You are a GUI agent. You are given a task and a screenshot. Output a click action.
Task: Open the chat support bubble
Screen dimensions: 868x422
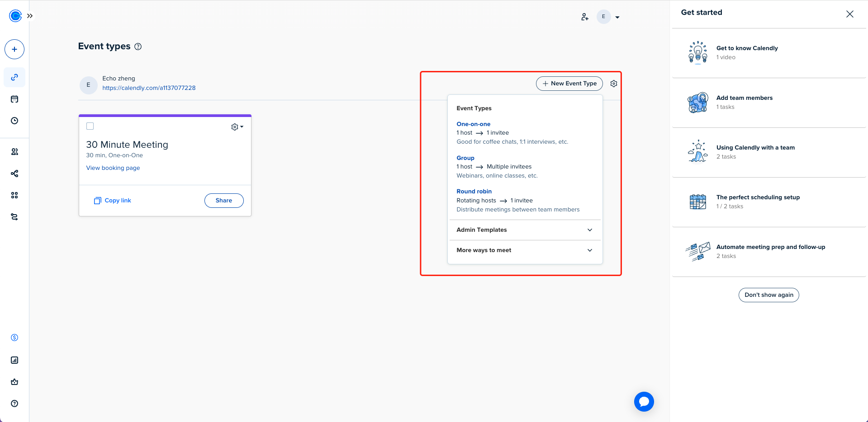pyautogui.click(x=644, y=402)
